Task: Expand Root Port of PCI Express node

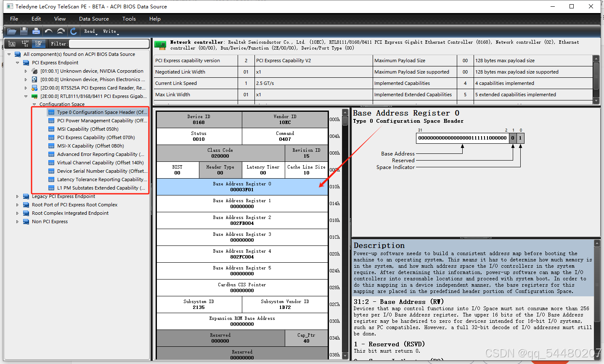Action: (18, 205)
